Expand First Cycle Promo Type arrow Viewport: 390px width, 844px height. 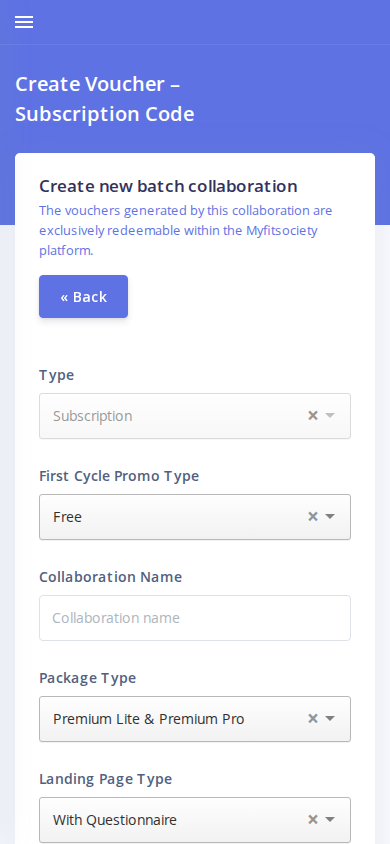click(x=330, y=517)
